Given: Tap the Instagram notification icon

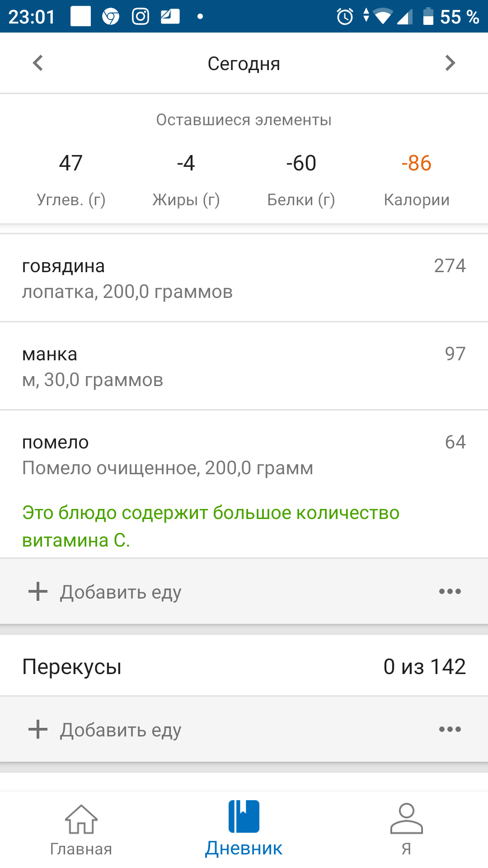Looking at the screenshot, I should (141, 17).
